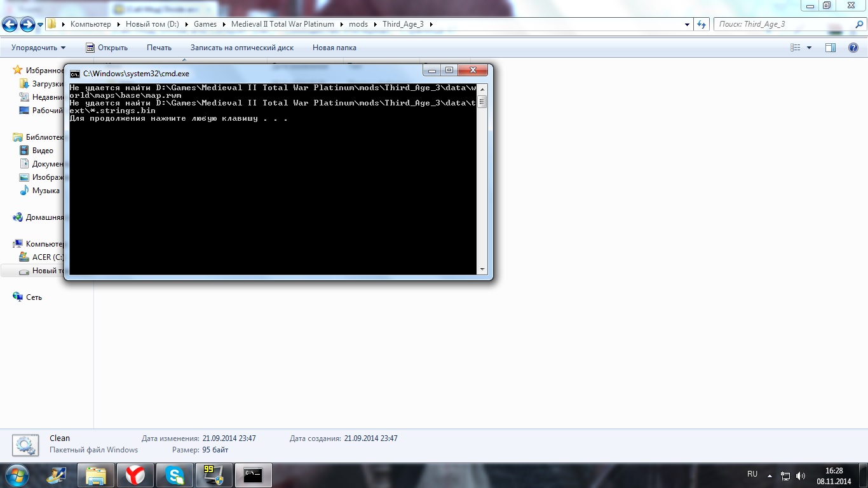Click the 'Пакетный файл Windows' text

(x=94, y=450)
